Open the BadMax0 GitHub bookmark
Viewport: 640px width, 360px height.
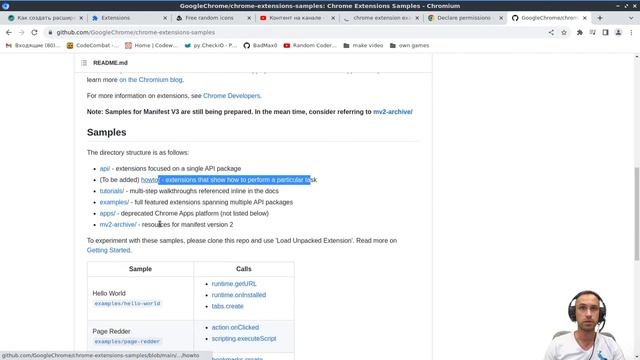tap(260, 45)
